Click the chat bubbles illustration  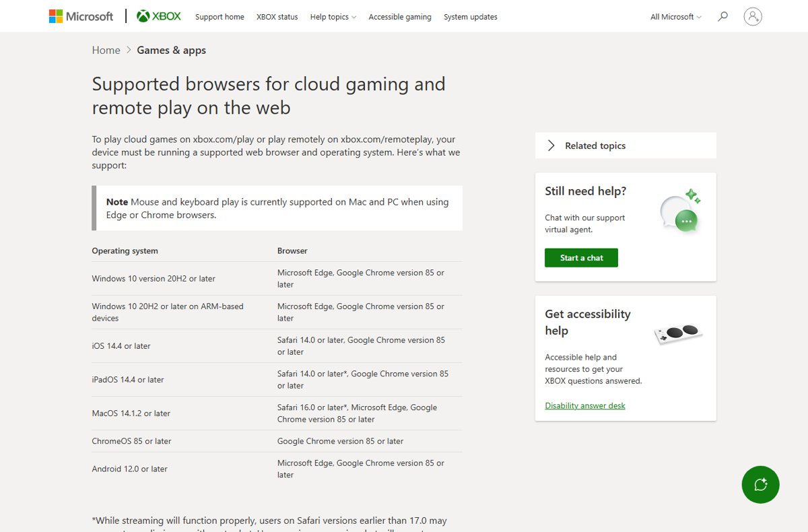tap(680, 211)
